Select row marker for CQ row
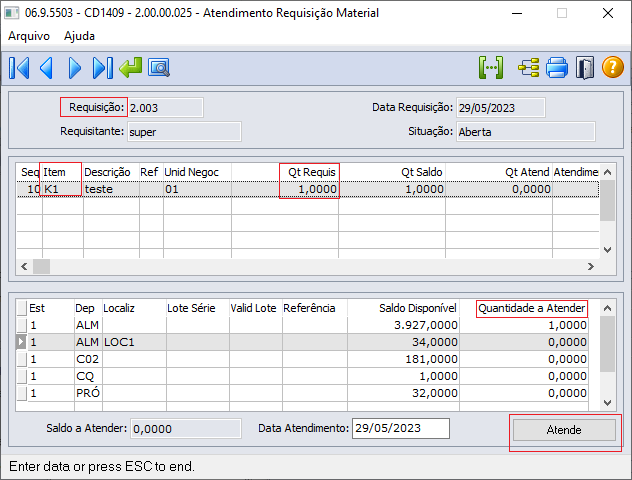 click(x=22, y=376)
